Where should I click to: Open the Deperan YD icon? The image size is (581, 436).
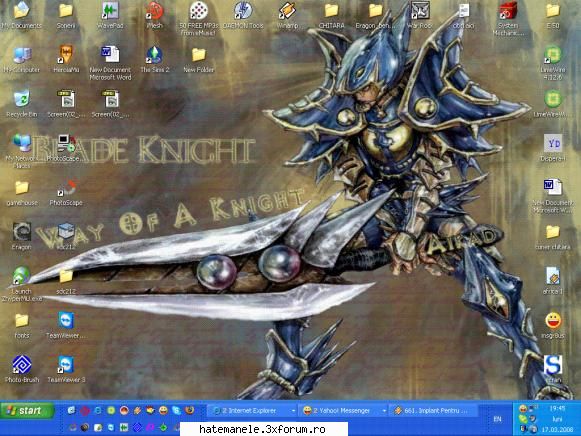click(x=552, y=148)
